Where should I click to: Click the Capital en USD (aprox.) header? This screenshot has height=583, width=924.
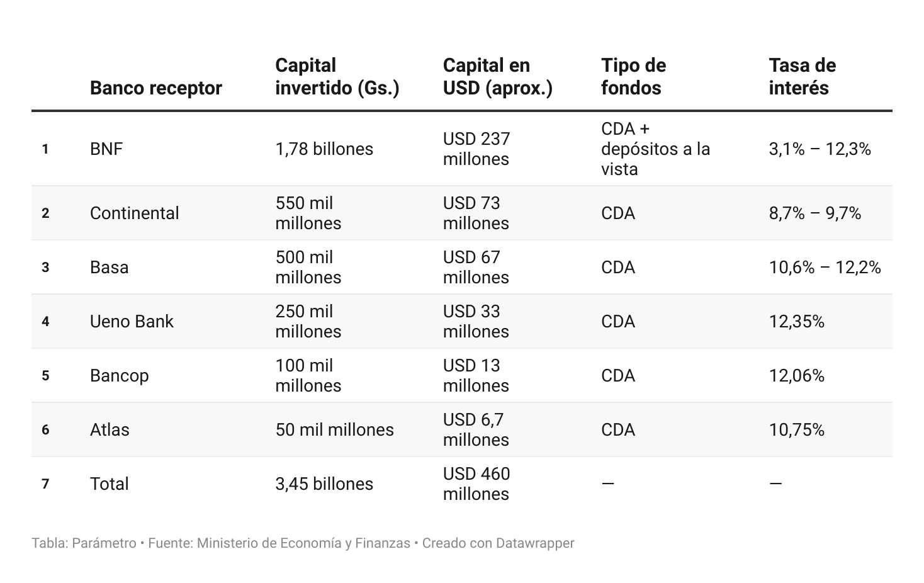(x=497, y=77)
